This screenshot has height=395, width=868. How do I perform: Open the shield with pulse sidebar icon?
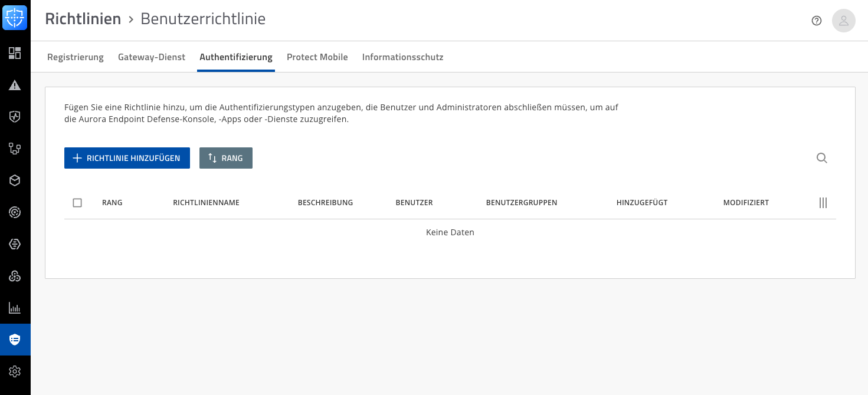(x=15, y=117)
